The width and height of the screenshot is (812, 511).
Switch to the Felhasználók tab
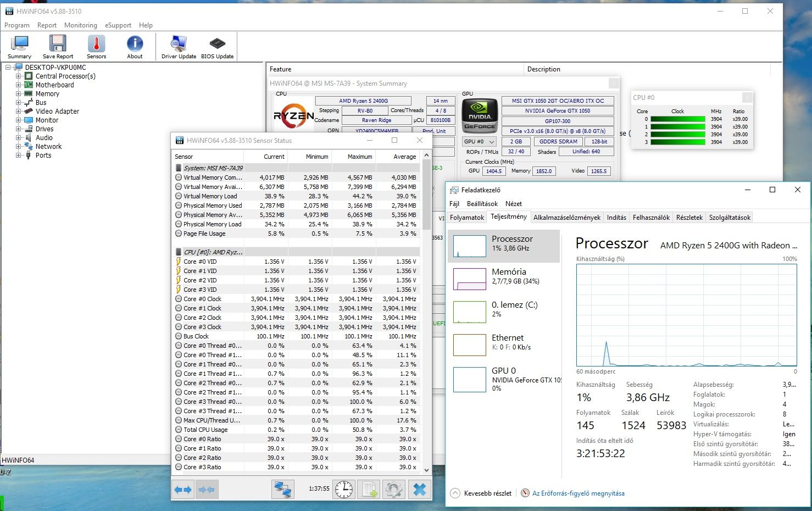tap(651, 218)
